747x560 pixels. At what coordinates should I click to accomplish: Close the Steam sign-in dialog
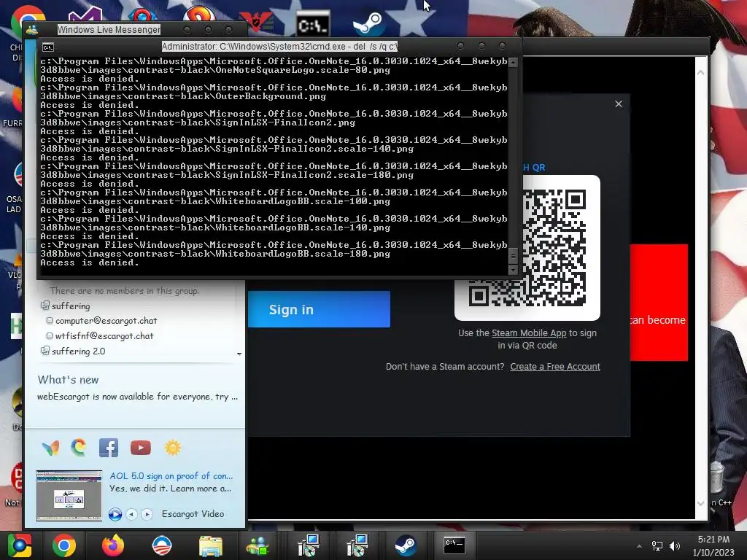619,104
